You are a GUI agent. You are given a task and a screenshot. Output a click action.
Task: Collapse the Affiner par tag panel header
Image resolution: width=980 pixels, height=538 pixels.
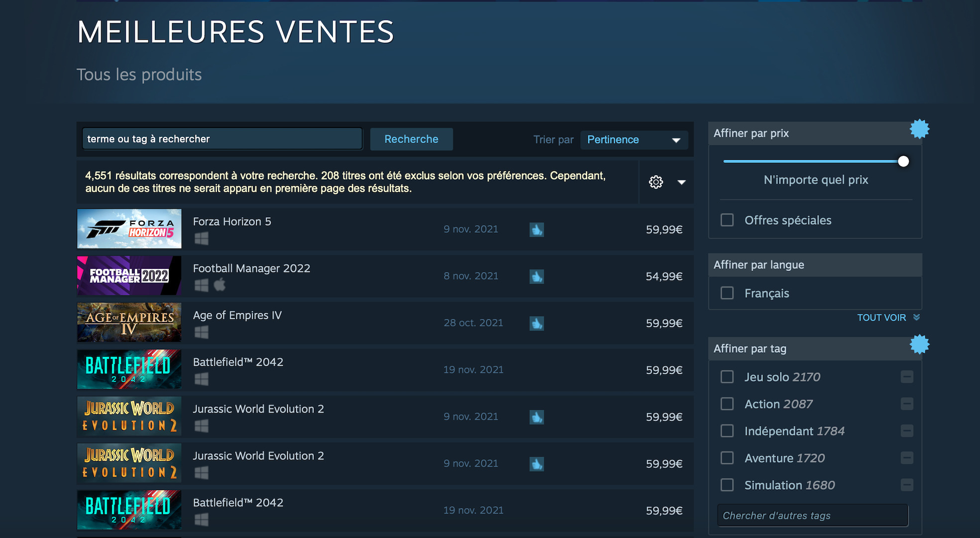click(x=815, y=349)
